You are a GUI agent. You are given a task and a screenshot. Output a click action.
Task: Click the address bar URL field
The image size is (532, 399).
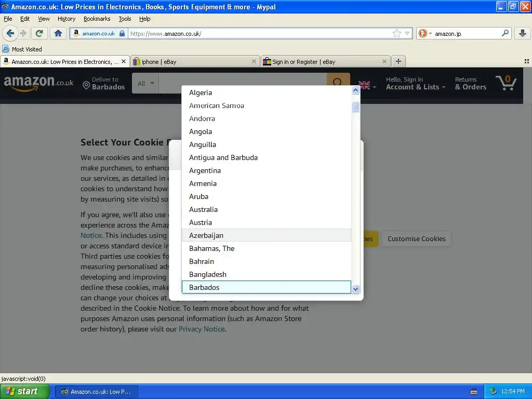(x=260, y=33)
